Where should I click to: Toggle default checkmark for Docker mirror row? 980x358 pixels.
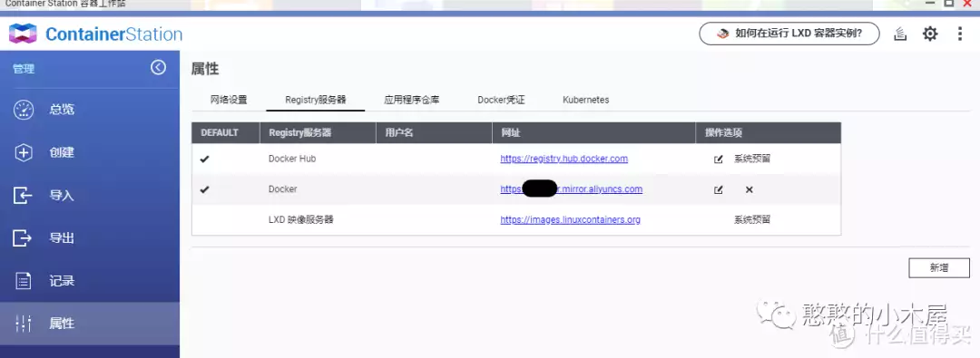204,190
